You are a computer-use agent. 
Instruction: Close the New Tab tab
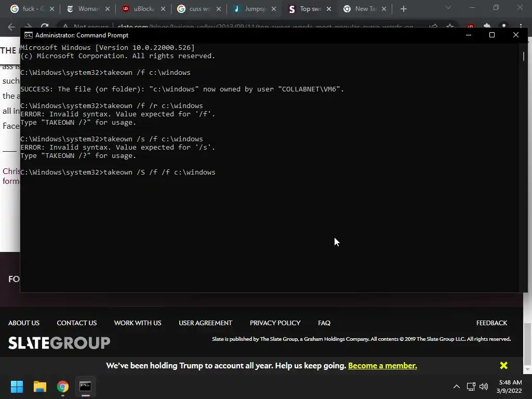pyautogui.click(x=384, y=9)
